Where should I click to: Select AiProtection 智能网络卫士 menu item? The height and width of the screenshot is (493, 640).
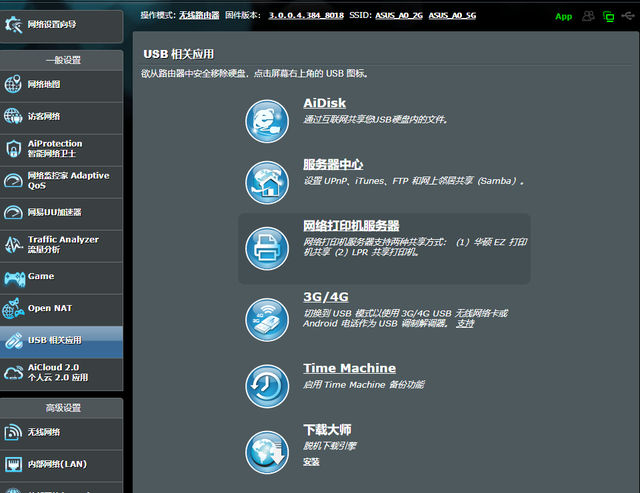(x=62, y=150)
